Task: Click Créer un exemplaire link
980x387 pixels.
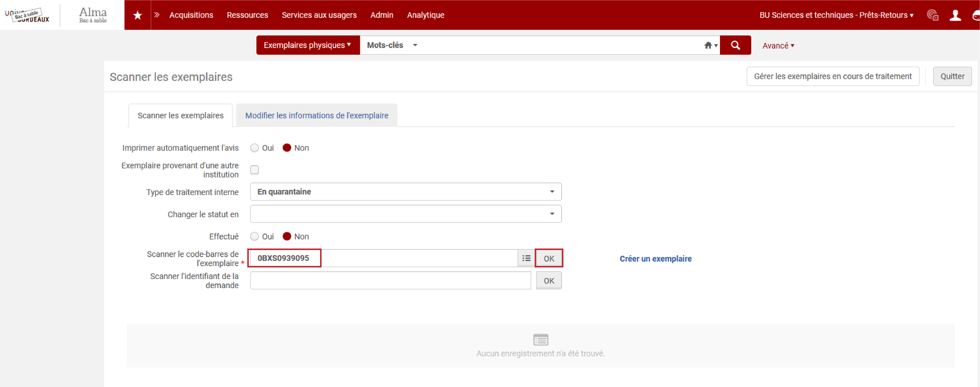Action: click(x=656, y=258)
